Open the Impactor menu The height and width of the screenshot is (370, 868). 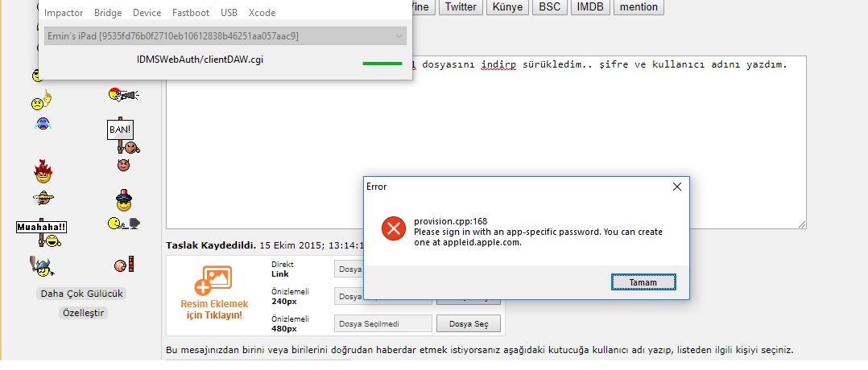click(64, 13)
